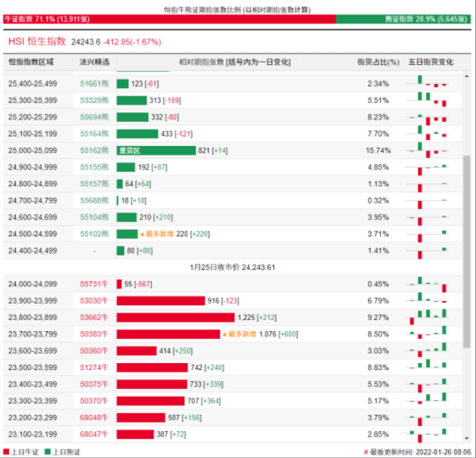Click five-day chart for 25,400-25,499 row
This screenshot has width=476, height=458.
428,82
